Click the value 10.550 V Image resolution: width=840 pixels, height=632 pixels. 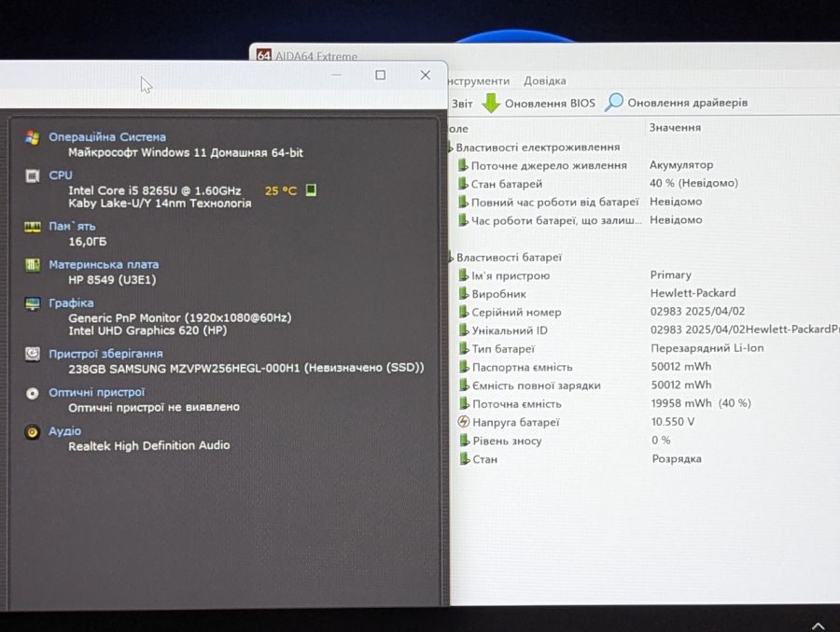pos(673,422)
